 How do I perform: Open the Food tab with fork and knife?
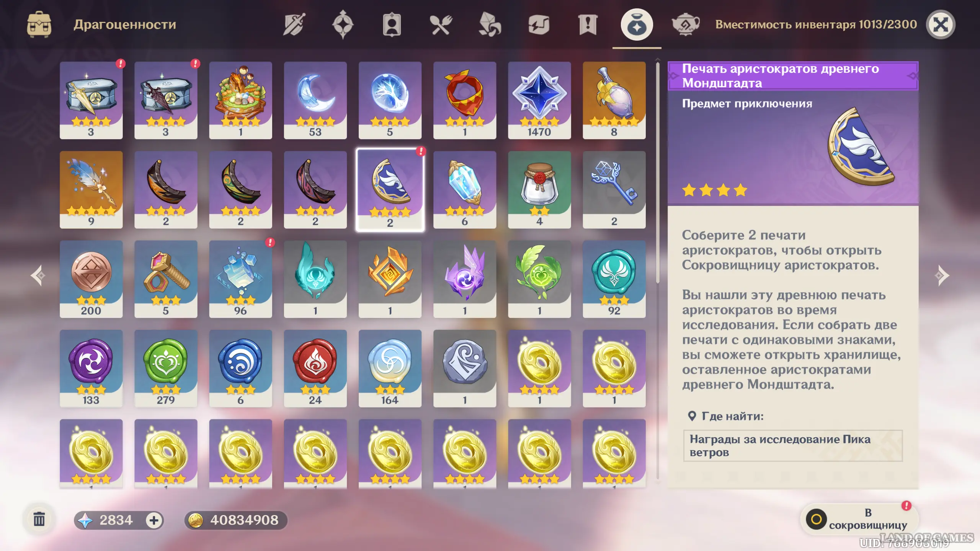click(x=441, y=24)
